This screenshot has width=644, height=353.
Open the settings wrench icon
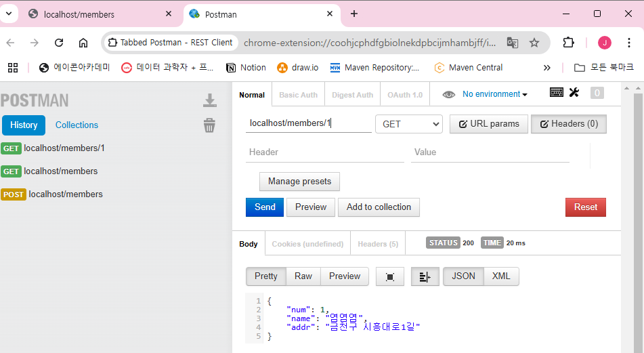coord(574,92)
